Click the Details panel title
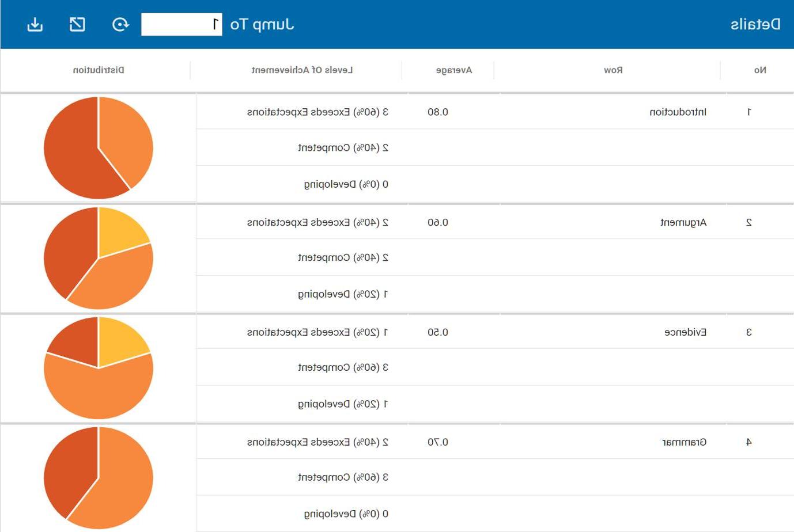The height and width of the screenshot is (532, 794). pos(755,24)
